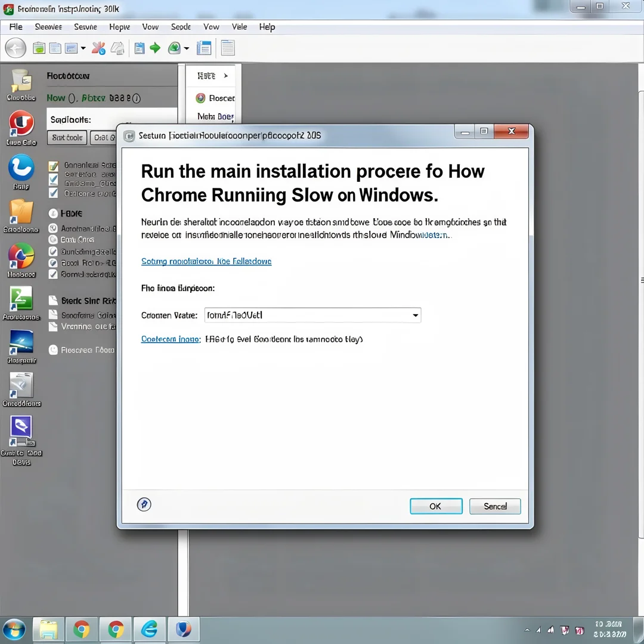Click the printer toolbar icon
Image resolution: width=644 pixels, height=644 pixels.
pyautogui.click(x=117, y=48)
